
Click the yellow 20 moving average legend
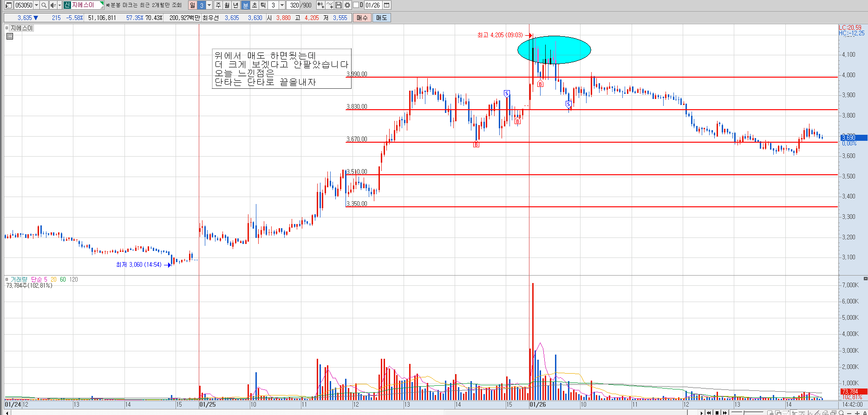(x=53, y=279)
